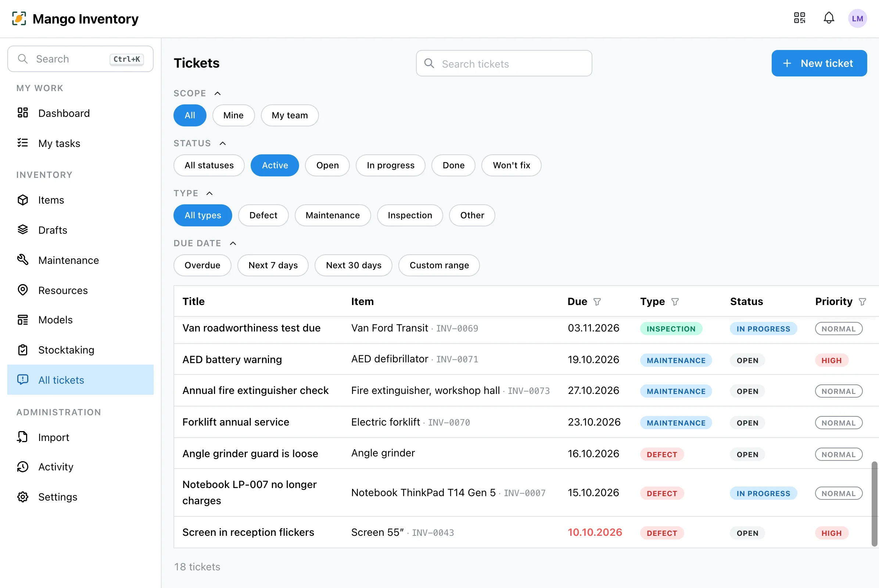Open My tasks in the sidebar
The image size is (879, 588).
[80, 143]
